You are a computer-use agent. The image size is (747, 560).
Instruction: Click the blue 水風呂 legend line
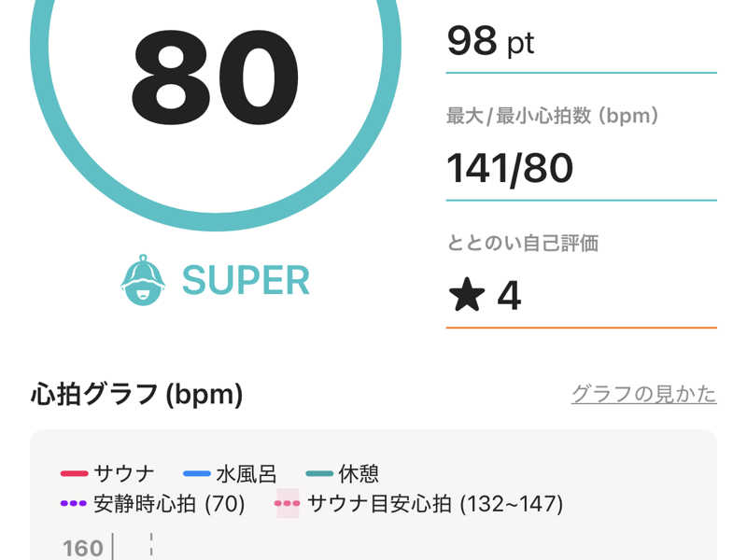click(x=197, y=473)
